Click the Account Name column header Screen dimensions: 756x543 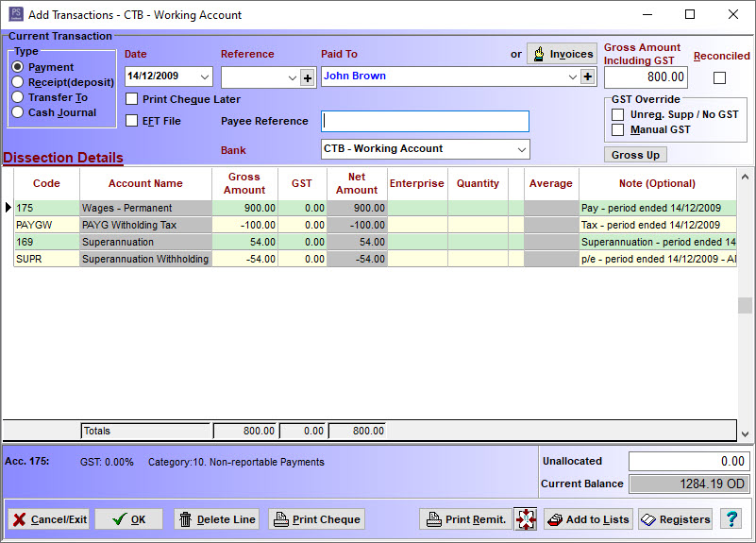145,183
